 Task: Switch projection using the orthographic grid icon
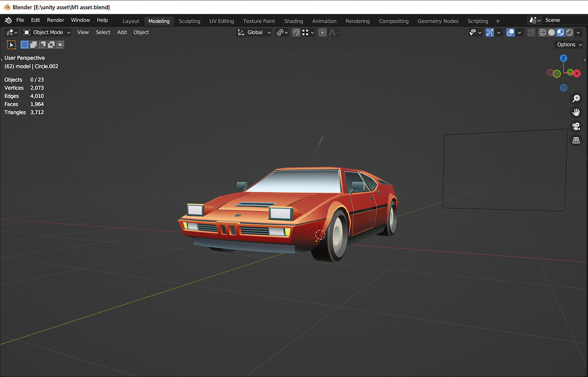coord(576,140)
